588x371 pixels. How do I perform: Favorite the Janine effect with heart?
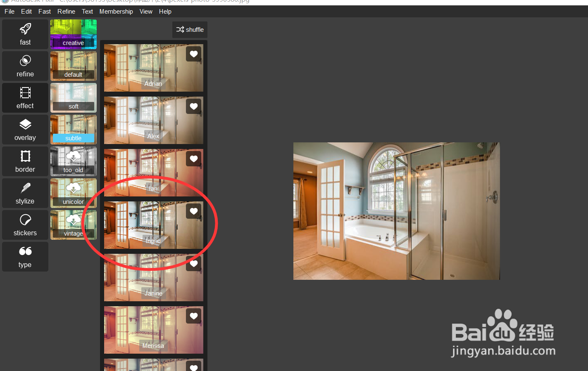(193, 264)
